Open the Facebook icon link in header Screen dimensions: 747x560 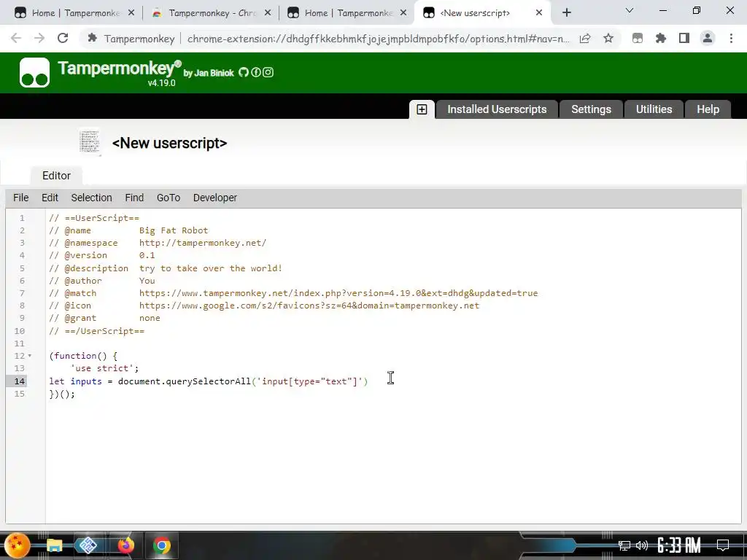(x=256, y=72)
